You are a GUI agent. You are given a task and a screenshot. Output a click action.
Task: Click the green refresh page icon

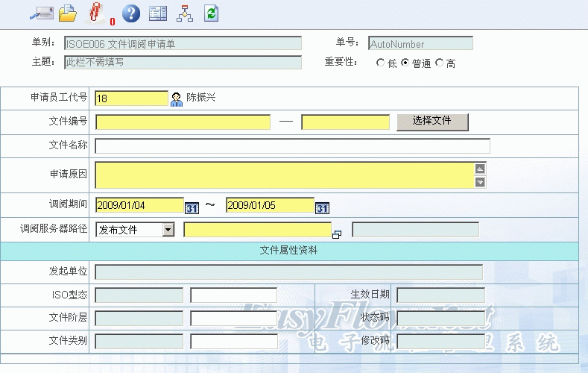coord(212,13)
